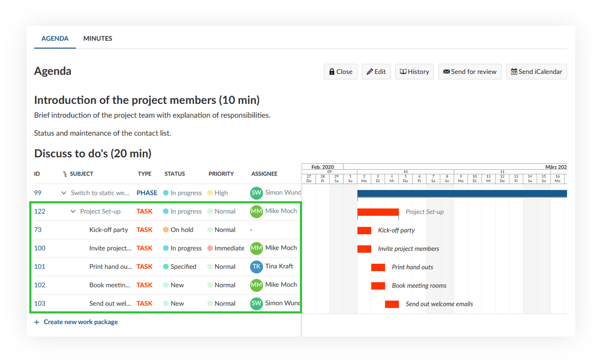Sort by the Priority column header
This screenshot has height=364, width=602.
[x=221, y=174]
